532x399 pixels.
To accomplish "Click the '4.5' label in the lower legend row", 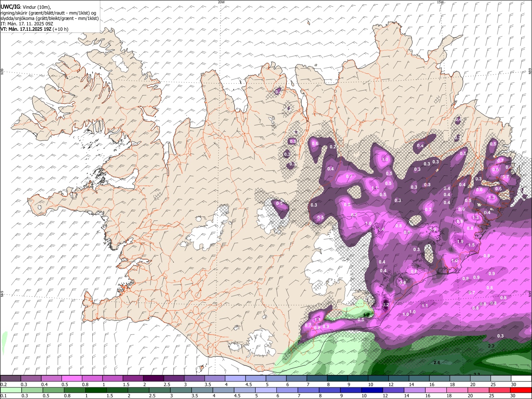I will click(x=237, y=396).
